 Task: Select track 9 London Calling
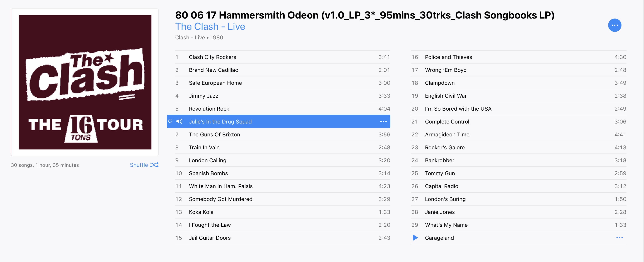pyautogui.click(x=283, y=160)
